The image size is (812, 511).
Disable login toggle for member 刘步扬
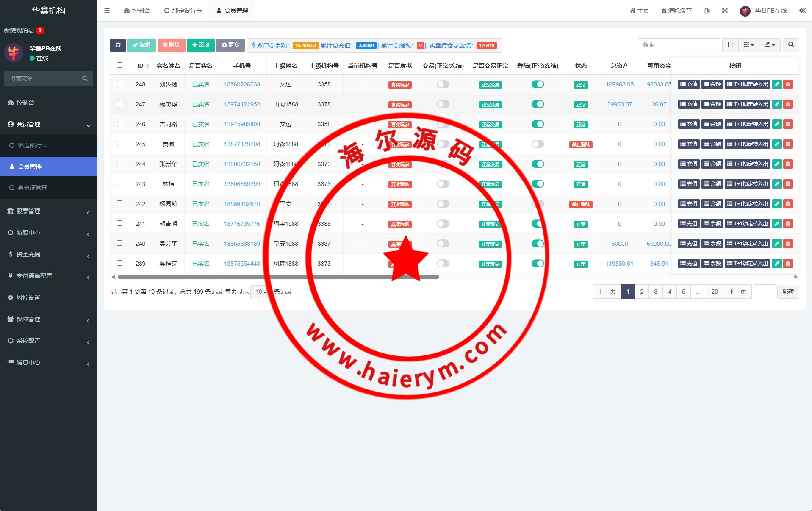538,84
